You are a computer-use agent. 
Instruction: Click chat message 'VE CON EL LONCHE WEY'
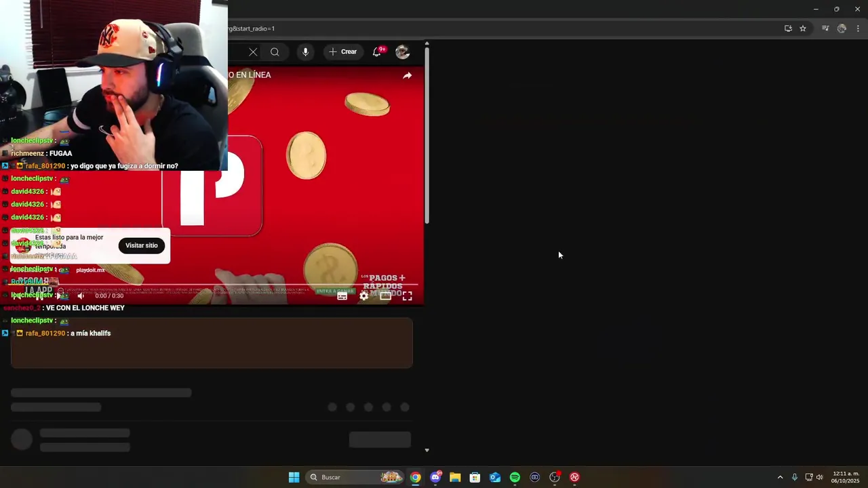coord(85,308)
